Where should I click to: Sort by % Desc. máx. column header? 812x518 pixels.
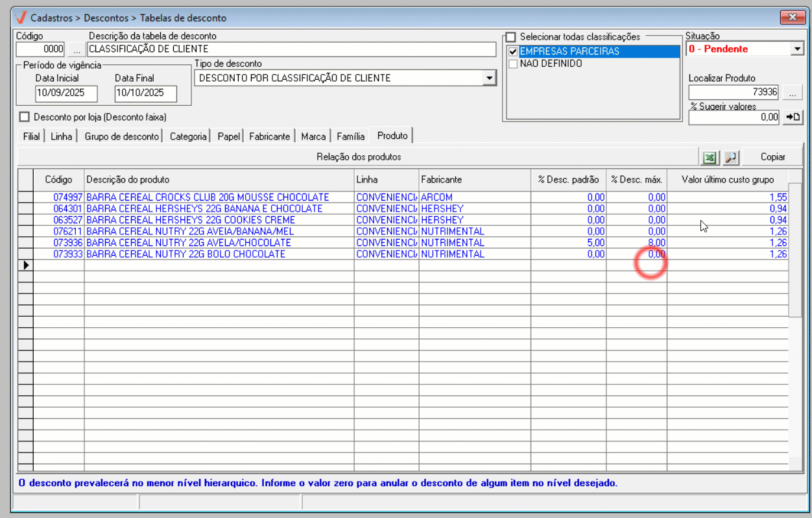click(x=636, y=180)
